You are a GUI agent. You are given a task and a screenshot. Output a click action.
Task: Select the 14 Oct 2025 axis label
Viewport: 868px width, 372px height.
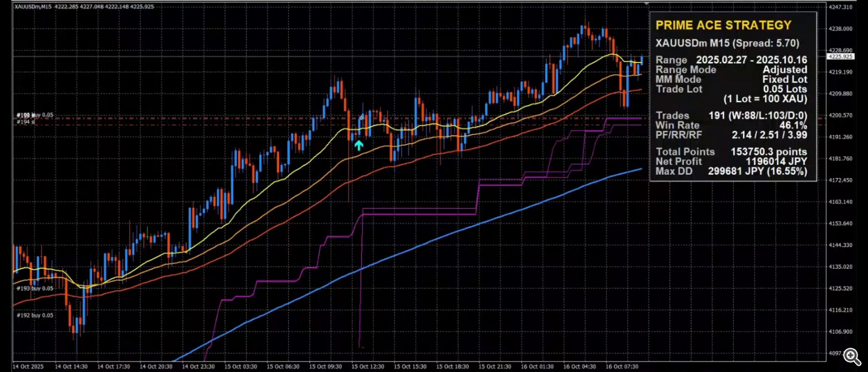28,366
